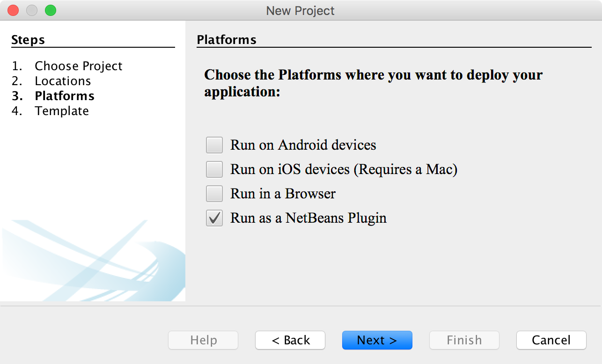Select the bold Platforms step entry
Viewport: 602px width, 364px height.
pyautogui.click(x=65, y=96)
